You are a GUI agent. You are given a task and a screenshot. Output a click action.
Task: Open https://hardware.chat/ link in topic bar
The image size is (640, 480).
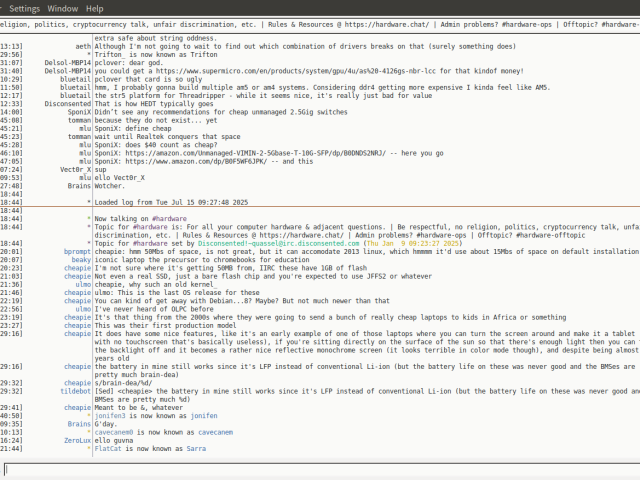(x=387, y=24)
